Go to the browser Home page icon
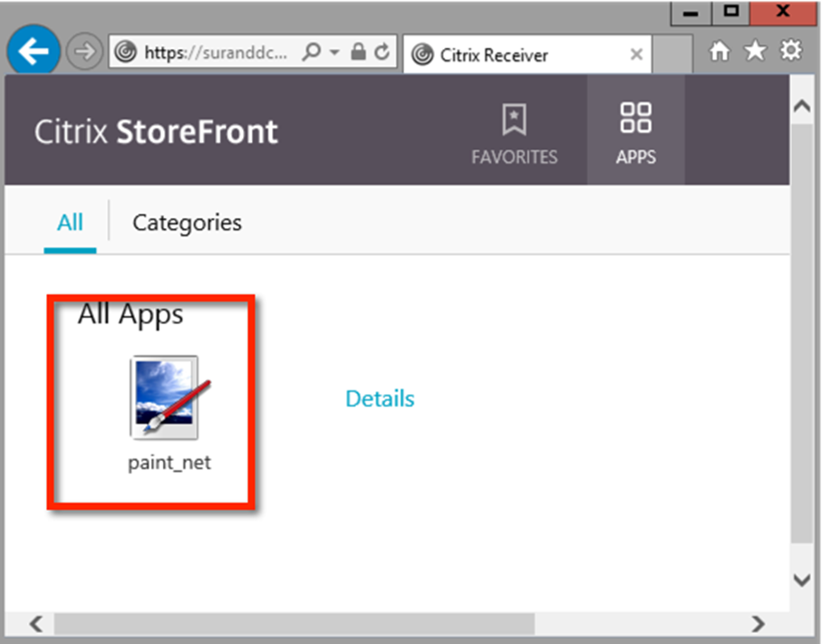 click(720, 52)
